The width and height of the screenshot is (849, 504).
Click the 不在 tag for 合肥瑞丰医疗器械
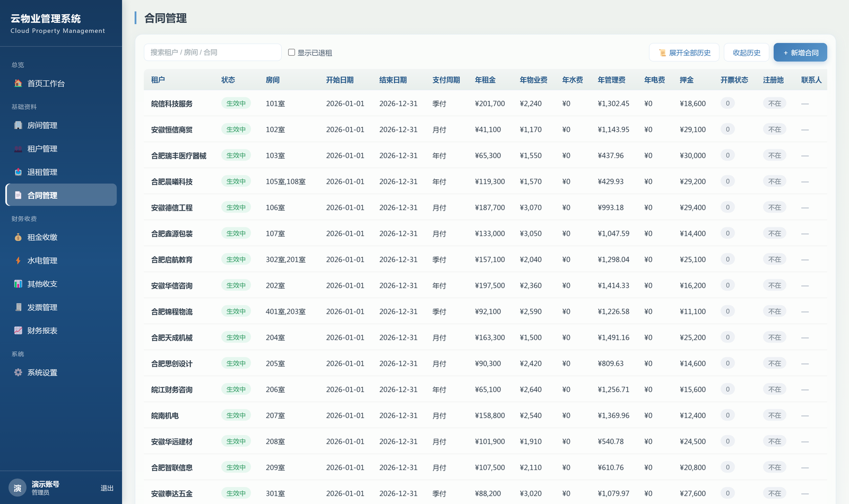pyautogui.click(x=775, y=155)
